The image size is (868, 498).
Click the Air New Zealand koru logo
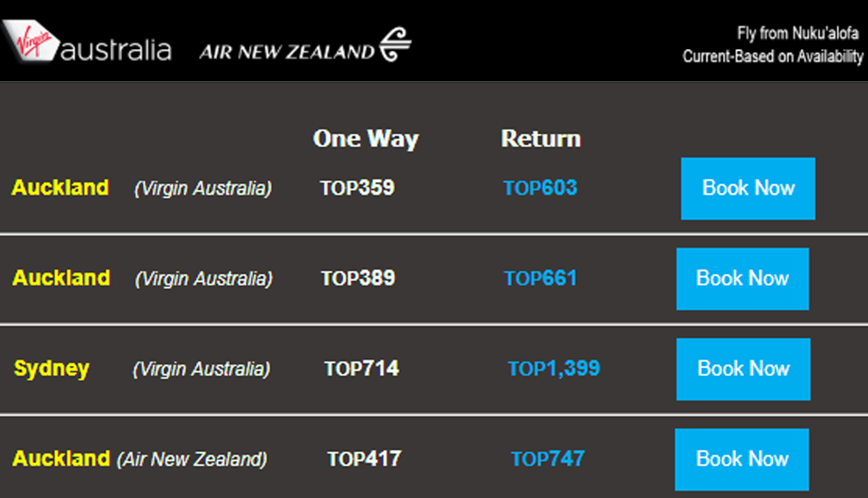coord(395,44)
